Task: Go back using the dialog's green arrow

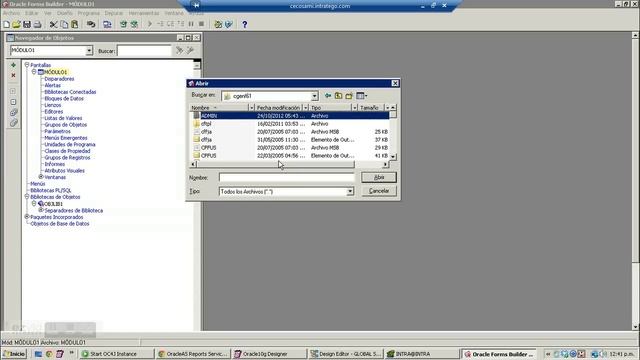Action: 328,96
